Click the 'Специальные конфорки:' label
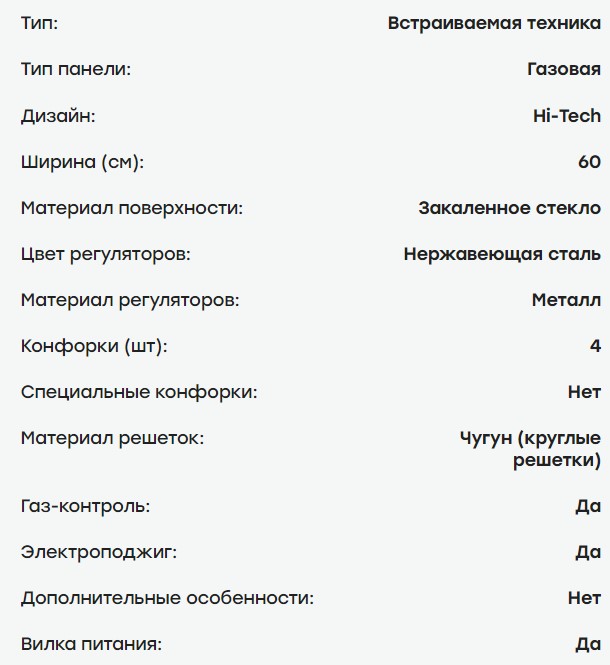610x665 pixels. coord(139,392)
